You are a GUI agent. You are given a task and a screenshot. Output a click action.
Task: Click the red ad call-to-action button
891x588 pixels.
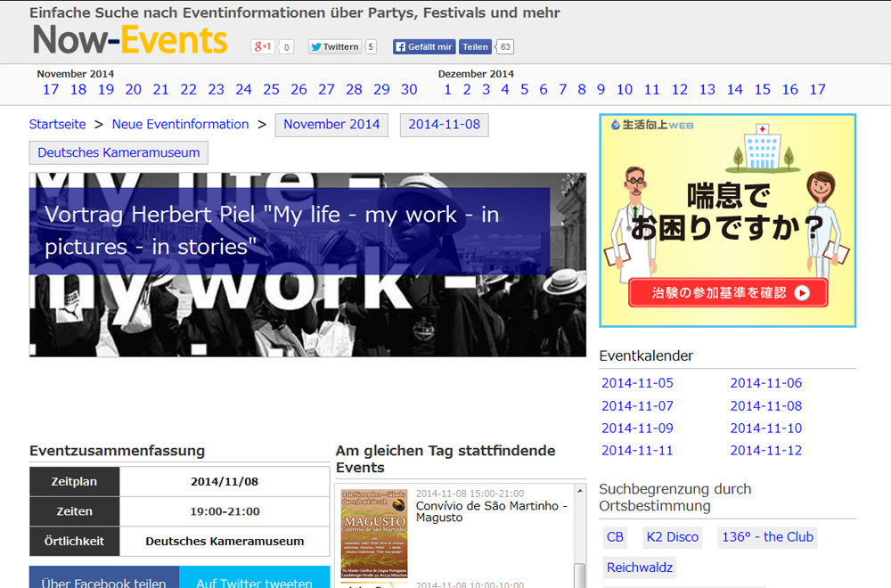click(728, 292)
